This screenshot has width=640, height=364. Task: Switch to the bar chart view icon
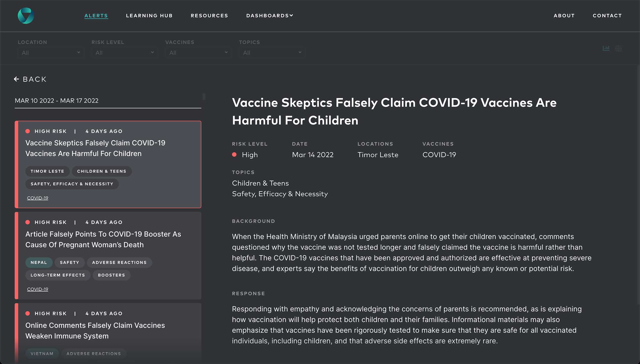point(606,48)
